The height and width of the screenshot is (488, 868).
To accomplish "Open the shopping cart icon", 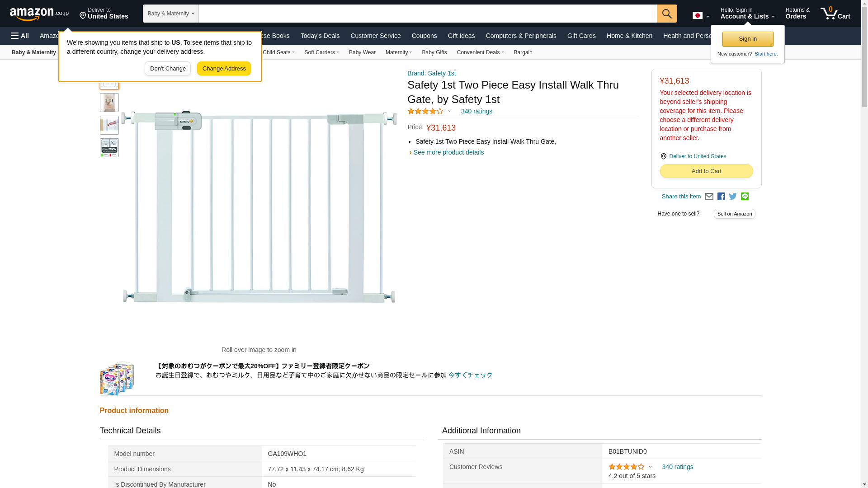I will click(835, 14).
